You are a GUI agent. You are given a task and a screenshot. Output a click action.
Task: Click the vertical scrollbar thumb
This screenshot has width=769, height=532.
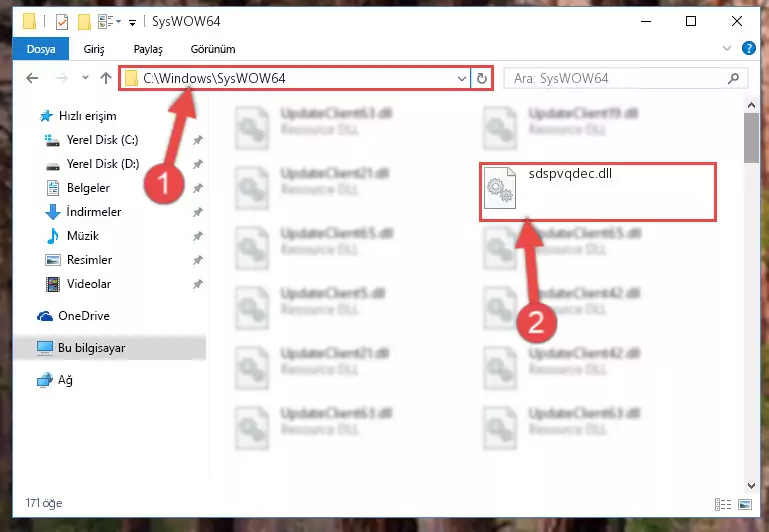click(x=751, y=138)
